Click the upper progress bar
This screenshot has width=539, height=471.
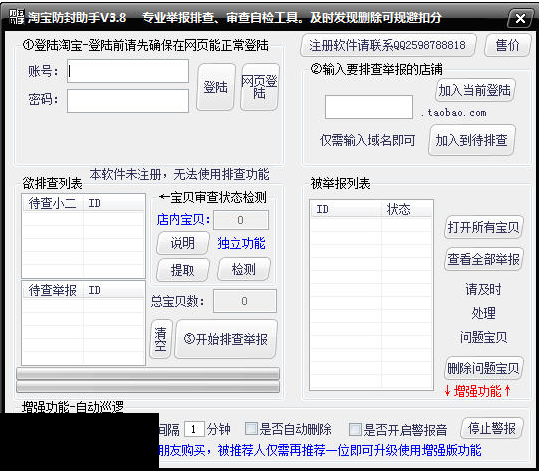tap(148, 373)
